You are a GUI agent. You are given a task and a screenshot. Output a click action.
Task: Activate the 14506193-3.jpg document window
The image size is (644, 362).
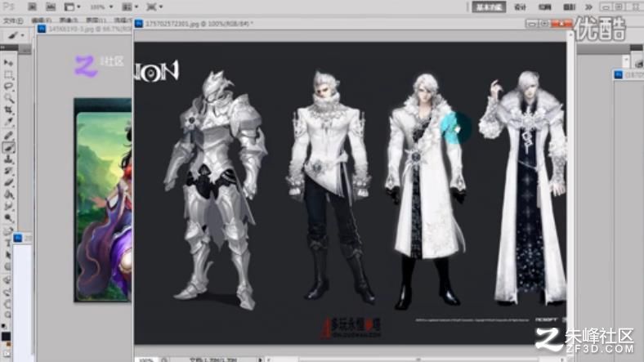[84, 29]
